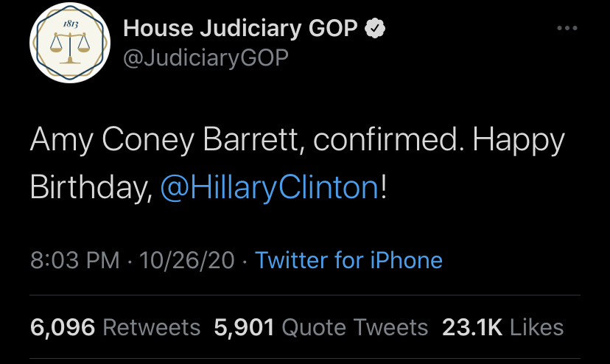
Task: Open the Twitter for iPhone source link
Action: coord(348,260)
